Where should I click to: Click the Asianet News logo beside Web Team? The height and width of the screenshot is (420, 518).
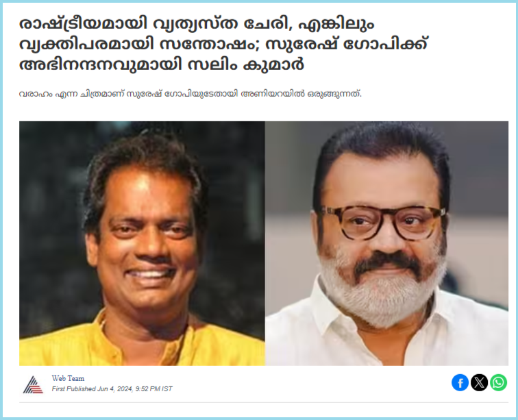coord(33,384)
